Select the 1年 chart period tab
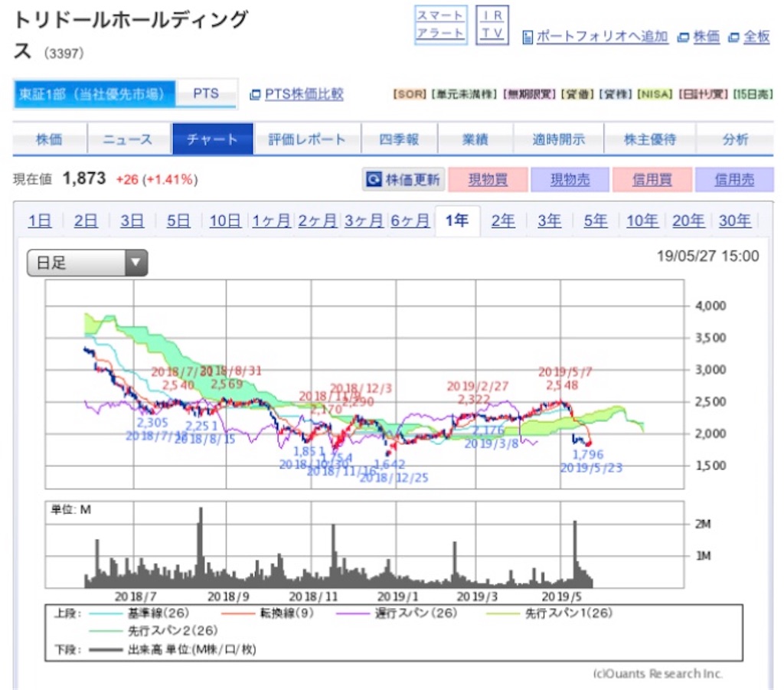This screenshot has height=690, width=784. (457, 221)
